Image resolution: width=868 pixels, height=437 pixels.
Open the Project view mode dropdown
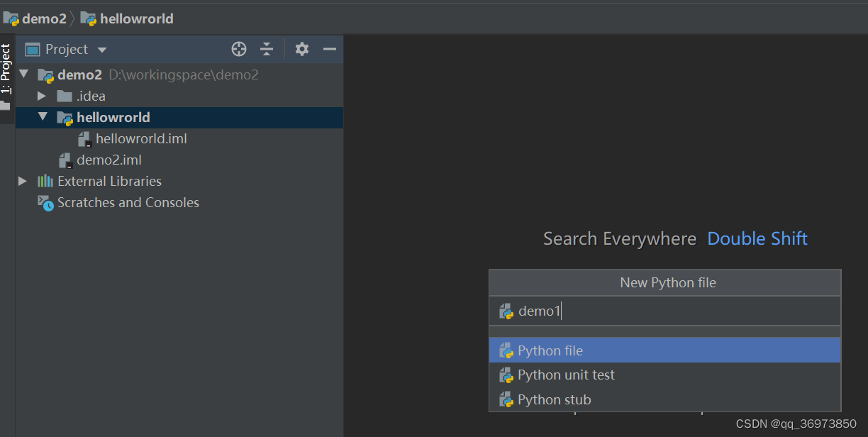pos(101,49)
